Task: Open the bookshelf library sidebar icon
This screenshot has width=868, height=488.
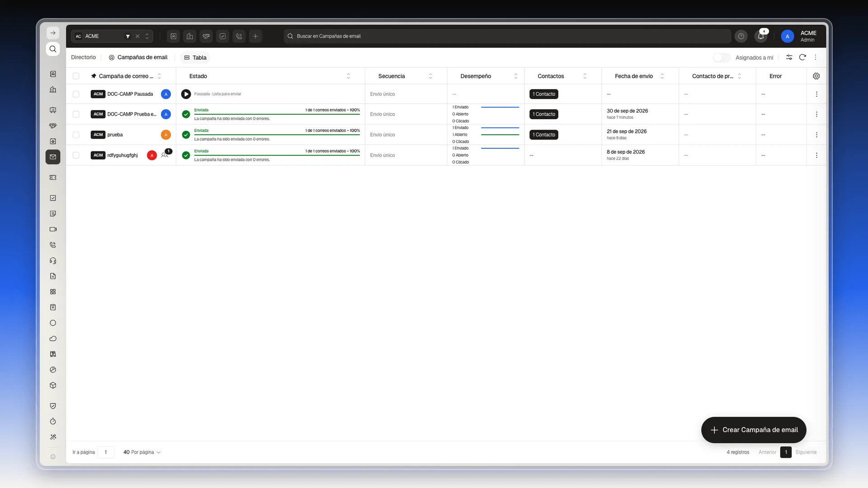Action: point(53,354)
